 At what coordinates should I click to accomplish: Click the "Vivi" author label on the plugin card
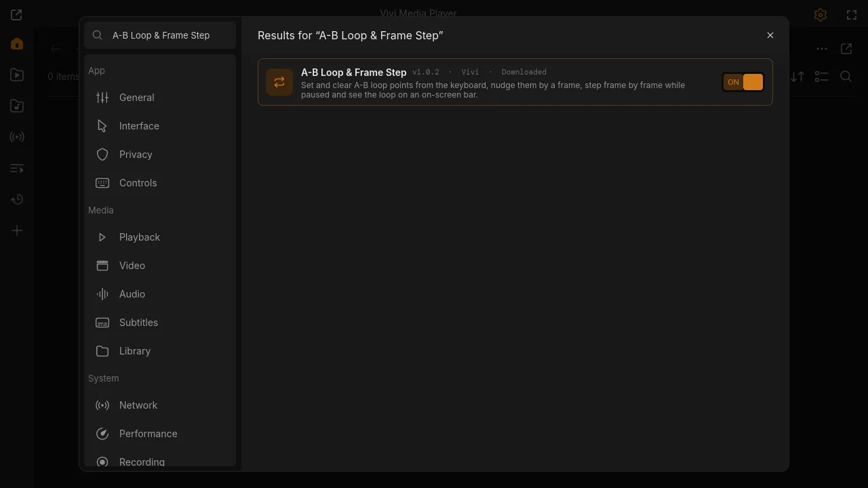click(470, 72)
